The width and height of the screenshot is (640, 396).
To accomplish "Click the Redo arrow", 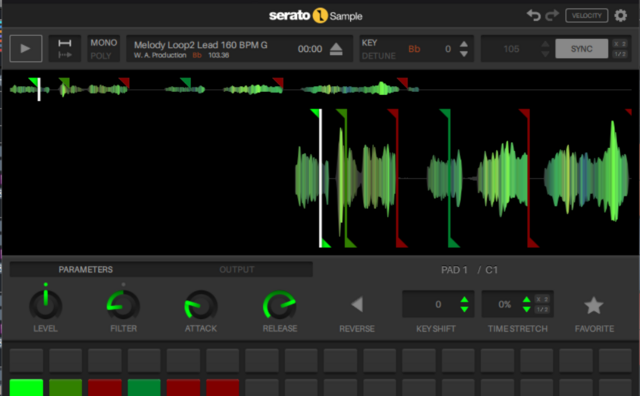I will (x=552, y=16).
